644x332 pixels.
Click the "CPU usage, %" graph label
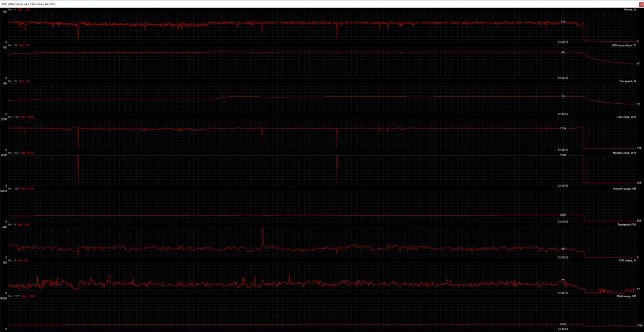[627, 260]
